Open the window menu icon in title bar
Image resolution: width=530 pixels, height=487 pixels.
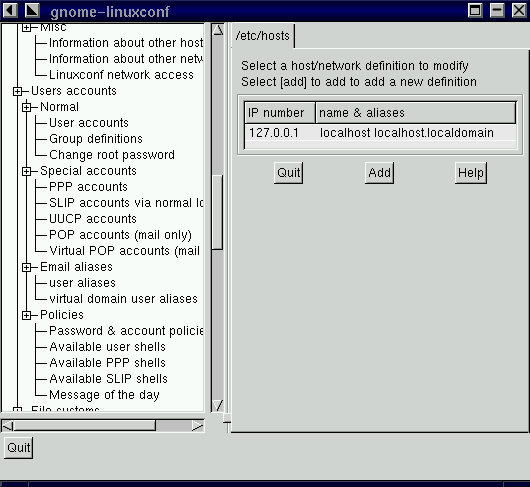pos(10,10)
